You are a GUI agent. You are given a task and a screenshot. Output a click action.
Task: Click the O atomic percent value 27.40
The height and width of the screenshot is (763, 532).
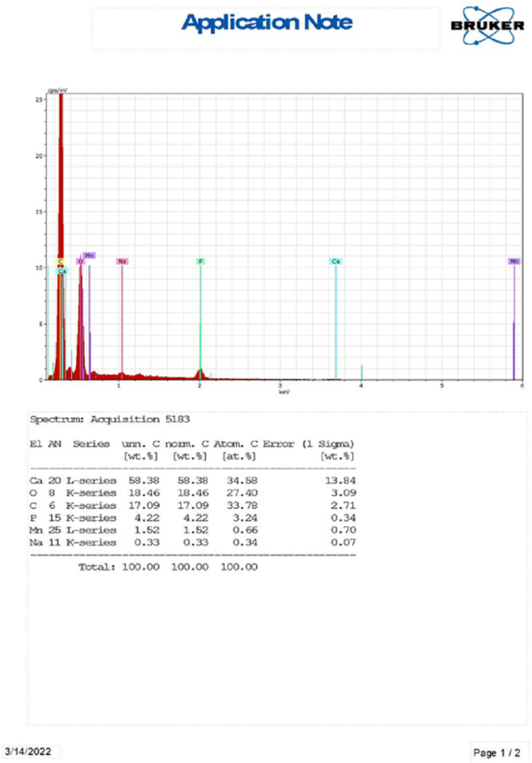point(242,493)
